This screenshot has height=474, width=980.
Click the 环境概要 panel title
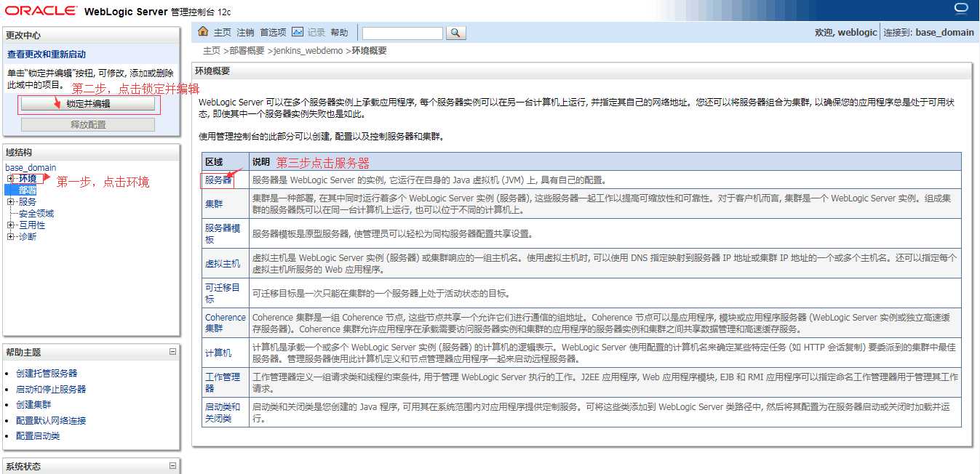(x=212, y=71)
